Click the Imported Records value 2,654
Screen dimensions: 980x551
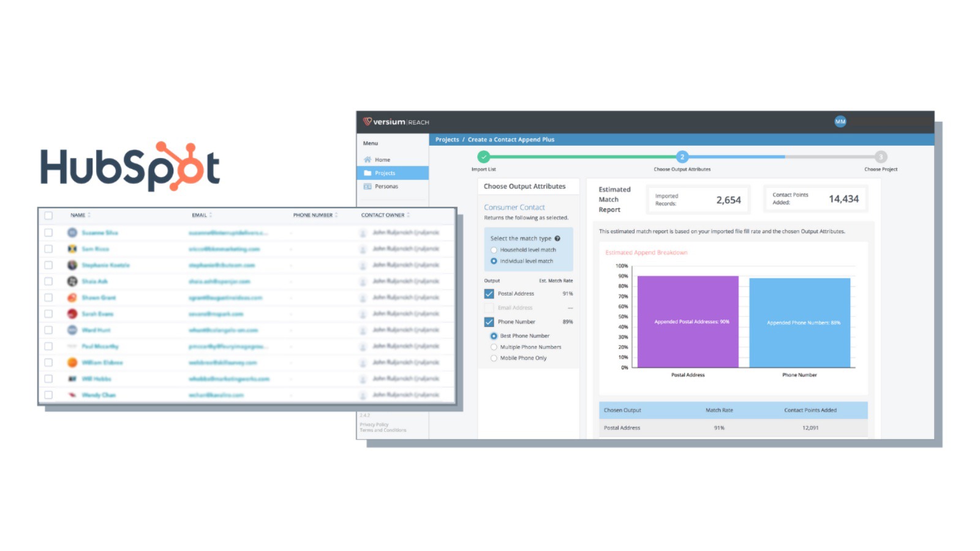click(x=728, y=200)
